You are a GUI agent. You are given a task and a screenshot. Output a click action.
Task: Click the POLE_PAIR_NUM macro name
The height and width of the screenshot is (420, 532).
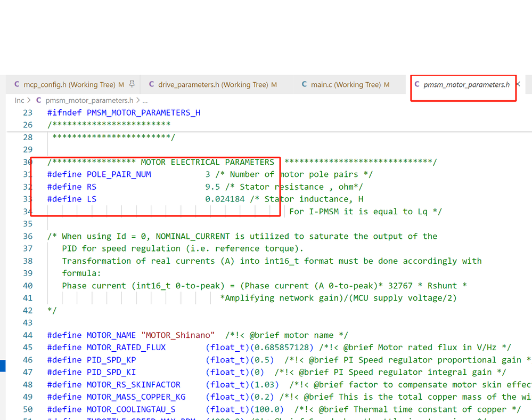point(119,174)
